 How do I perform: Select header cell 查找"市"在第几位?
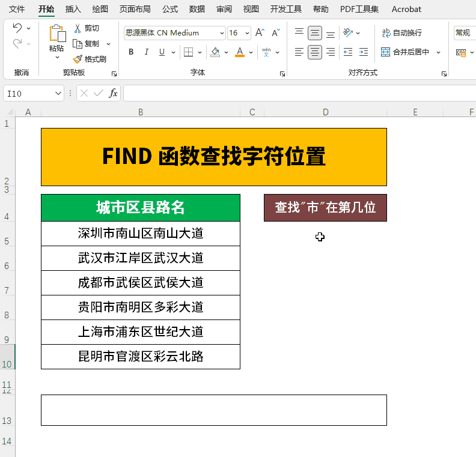(325, 208)
